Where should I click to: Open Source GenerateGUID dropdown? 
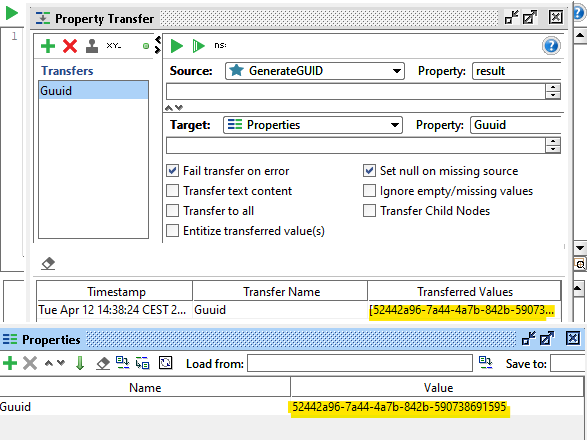click(x=315, y=71)
